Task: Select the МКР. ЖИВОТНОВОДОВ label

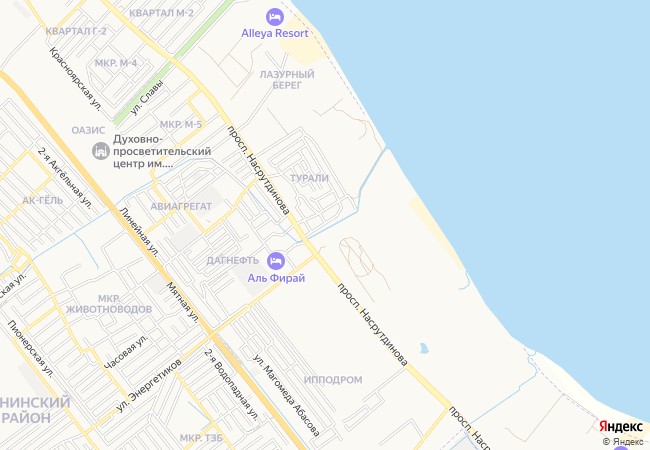Action: point(109,304)
